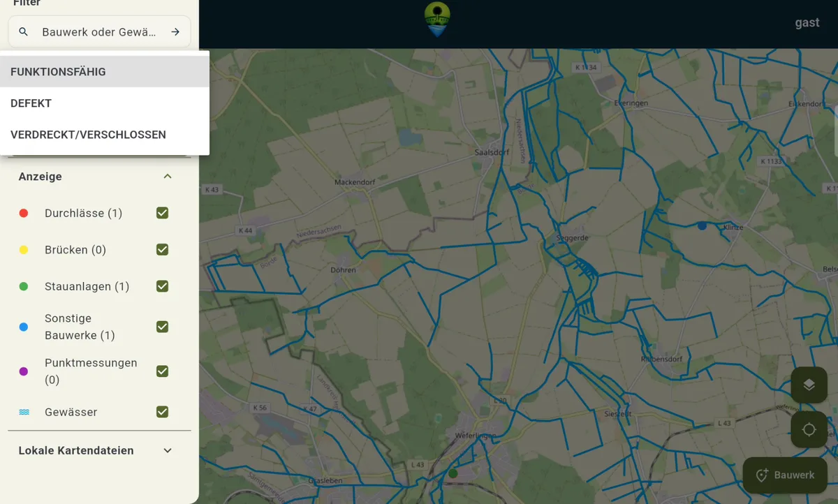
Task: Click the Stauanlagen (1) label
Action: (87, 286)
